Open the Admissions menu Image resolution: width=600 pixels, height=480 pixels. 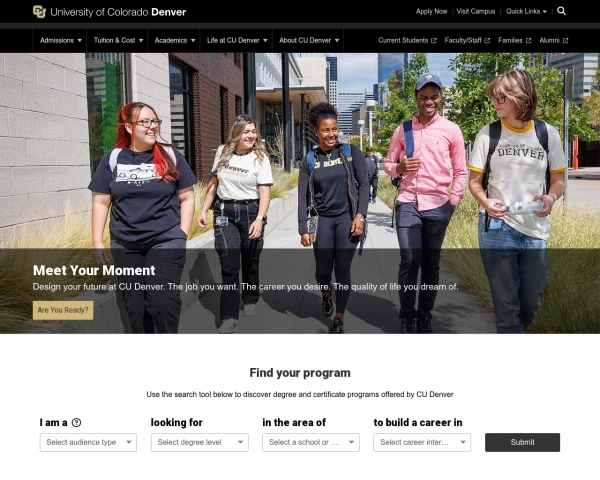pyautogui.click(x=60, y=41)
